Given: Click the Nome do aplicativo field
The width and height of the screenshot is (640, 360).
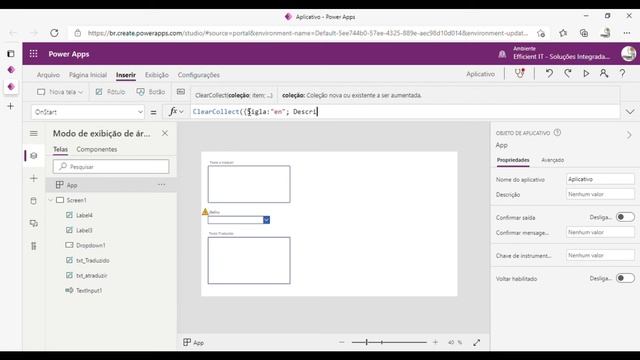Looking at the screenshot, I should [x=600, y=179].
